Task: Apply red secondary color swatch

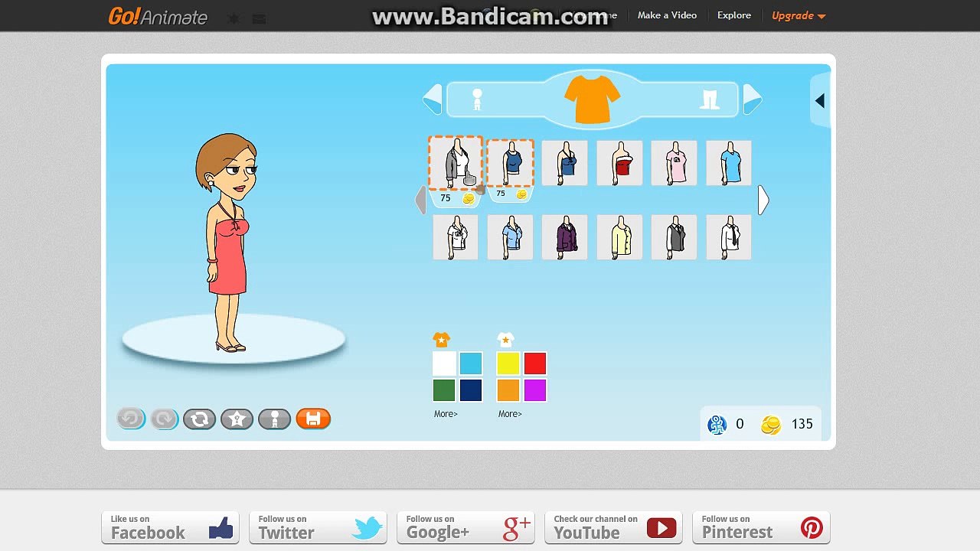Action: (x=535, y=364)
